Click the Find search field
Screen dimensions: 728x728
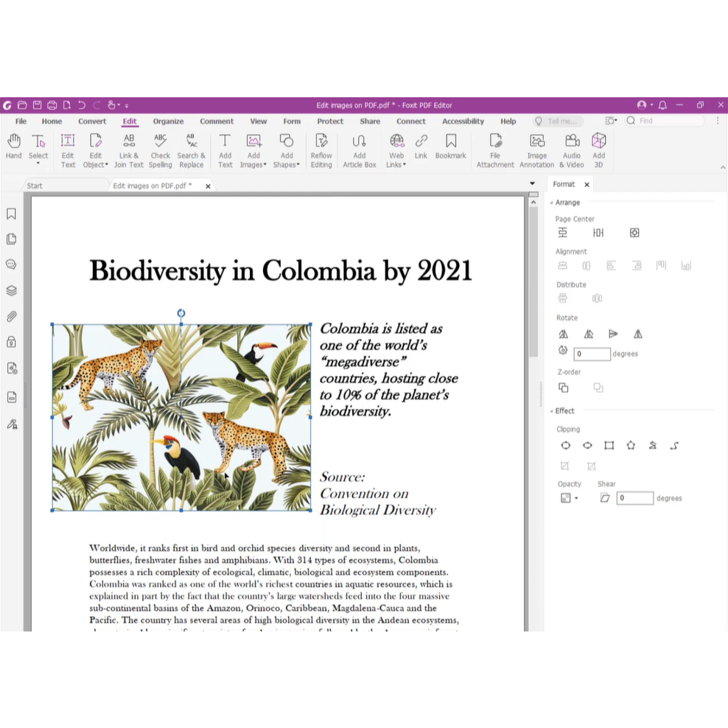click(x=665, y=121)
